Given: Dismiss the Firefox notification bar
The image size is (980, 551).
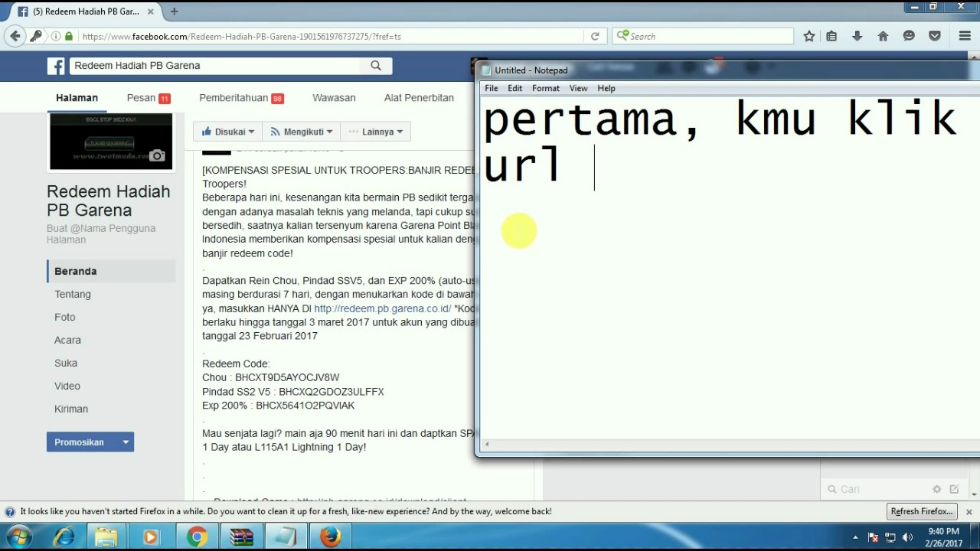Looking at the screenshot, I should pos(969,512).
